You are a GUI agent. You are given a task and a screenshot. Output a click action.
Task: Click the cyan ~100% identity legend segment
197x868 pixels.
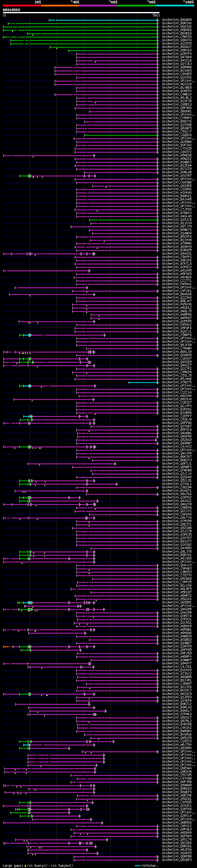[x=175, y=6]
